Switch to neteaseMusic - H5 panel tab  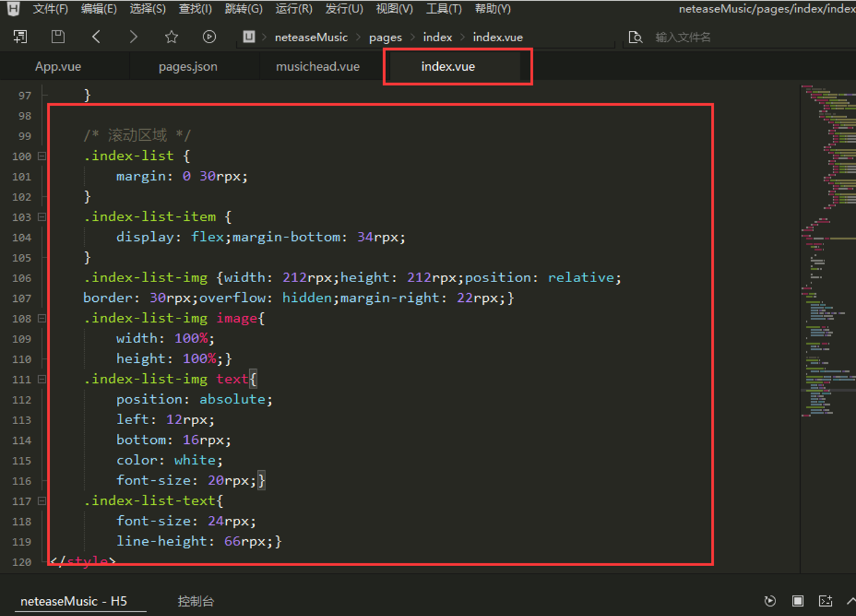coord(74,601)
